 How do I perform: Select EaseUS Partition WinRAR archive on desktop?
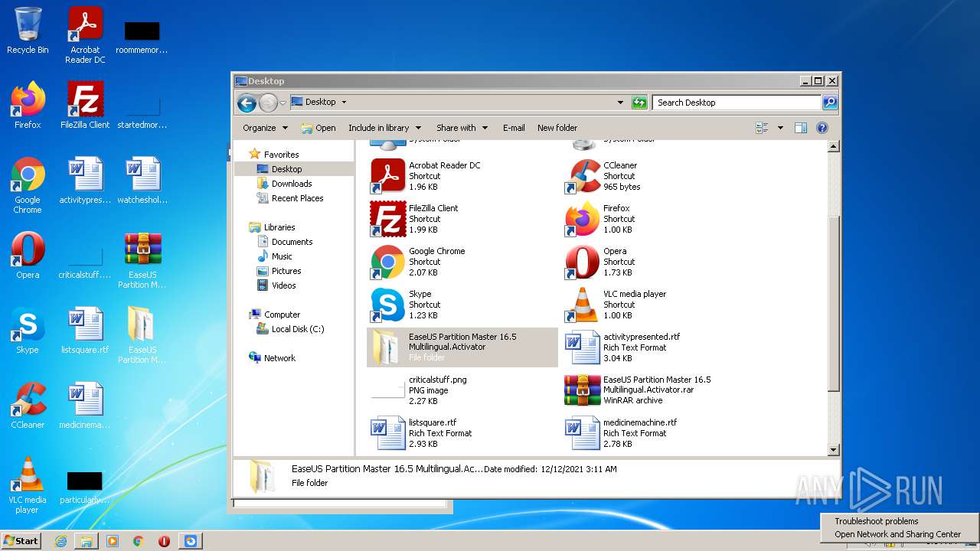142,260
